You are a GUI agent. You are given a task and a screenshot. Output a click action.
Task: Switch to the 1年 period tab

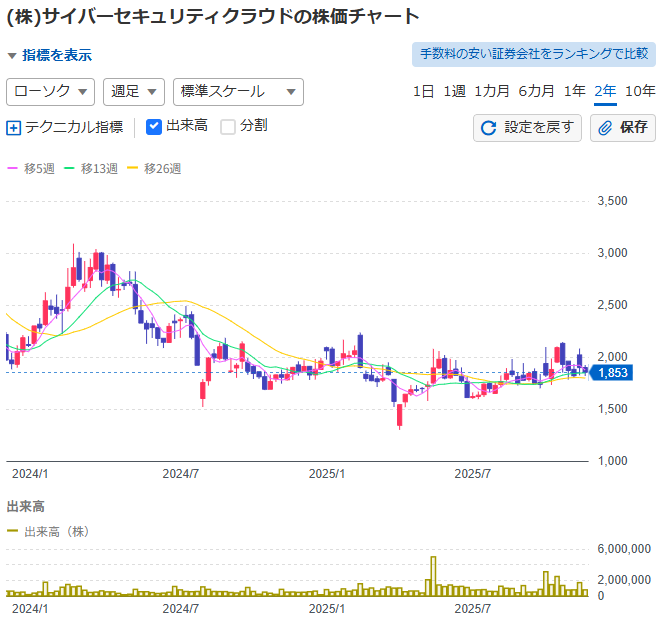(574, 91)
